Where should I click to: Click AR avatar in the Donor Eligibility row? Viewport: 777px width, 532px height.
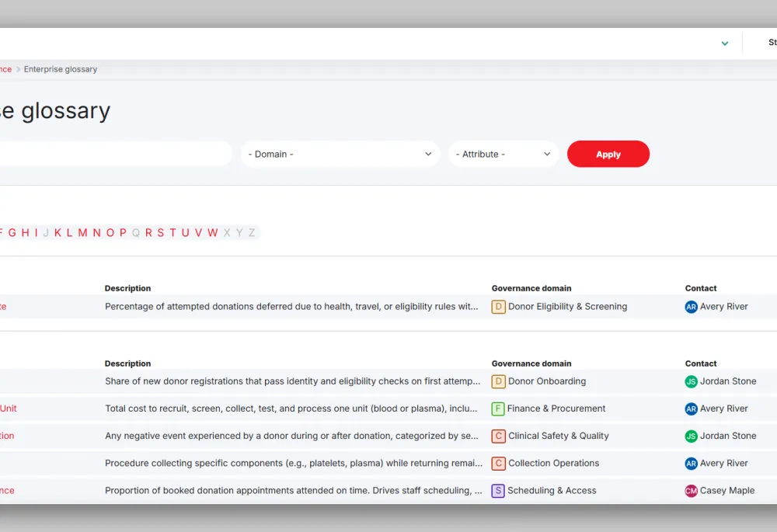[x=692, y=307]
